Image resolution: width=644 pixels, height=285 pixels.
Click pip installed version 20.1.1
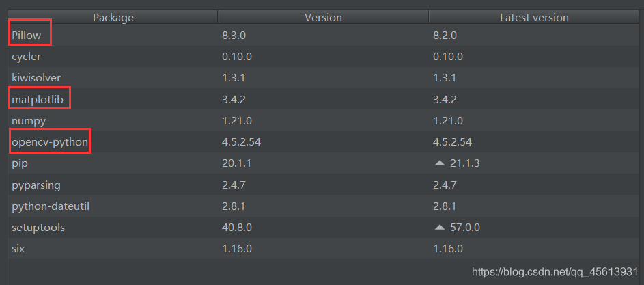point(236,163)
